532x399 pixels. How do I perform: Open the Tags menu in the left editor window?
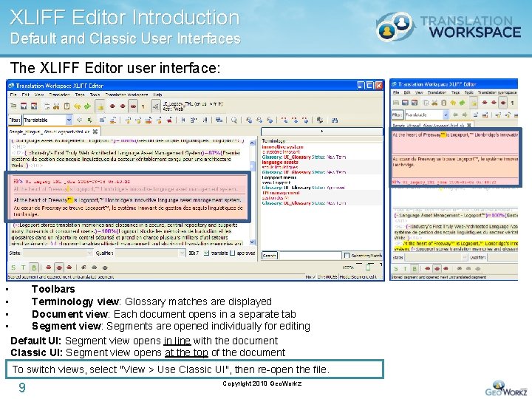80,95
